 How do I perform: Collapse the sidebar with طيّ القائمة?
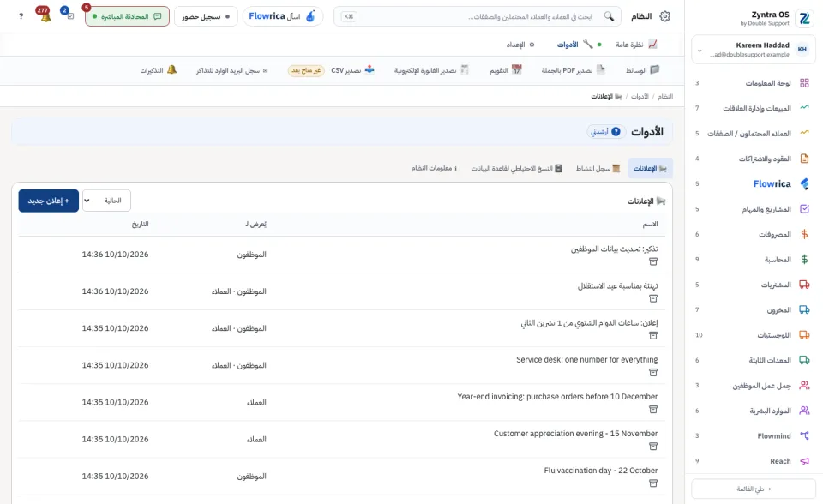(x=754, y=489)
